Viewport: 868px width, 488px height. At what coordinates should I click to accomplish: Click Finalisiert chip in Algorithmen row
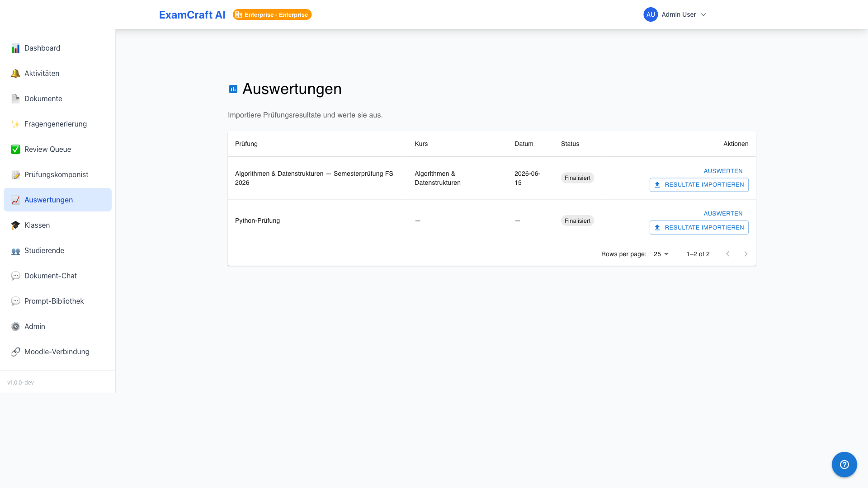[577, 178]
